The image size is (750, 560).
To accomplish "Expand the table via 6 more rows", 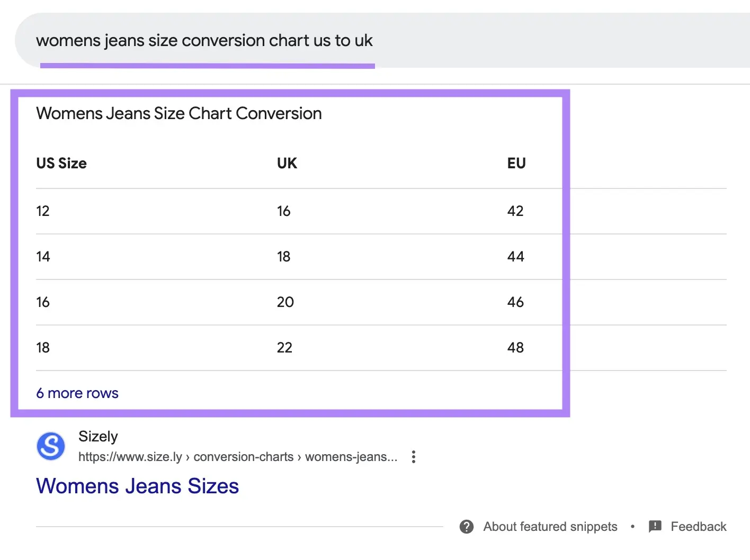I will point(77,393).
